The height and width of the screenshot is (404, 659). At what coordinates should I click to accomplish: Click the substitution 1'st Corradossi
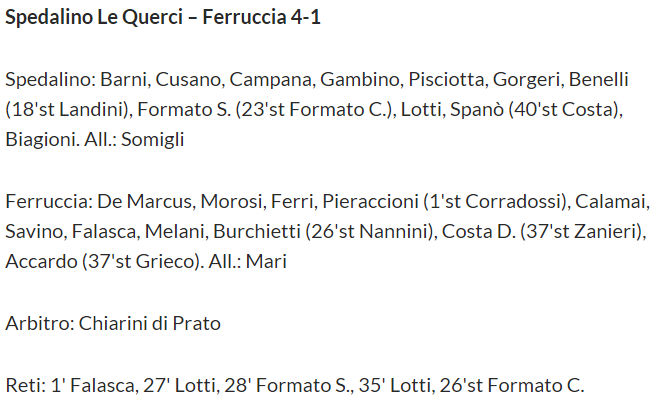point(496,202)
